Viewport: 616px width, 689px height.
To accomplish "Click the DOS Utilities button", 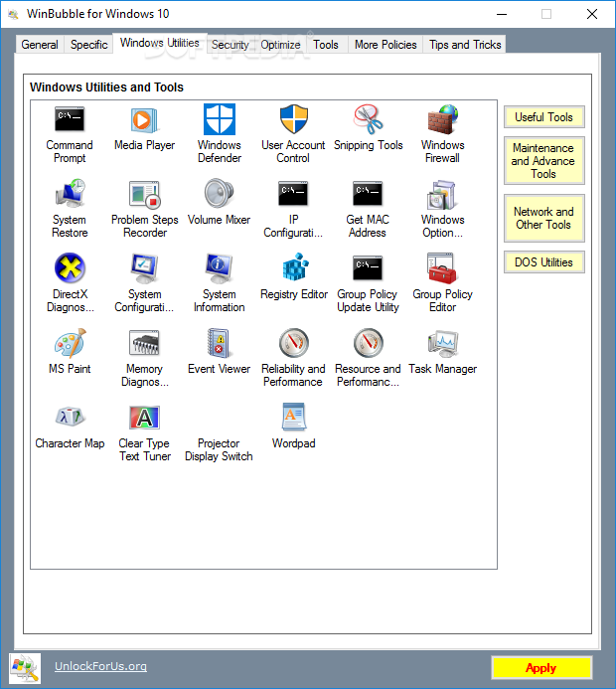I will tap(544, 261).
